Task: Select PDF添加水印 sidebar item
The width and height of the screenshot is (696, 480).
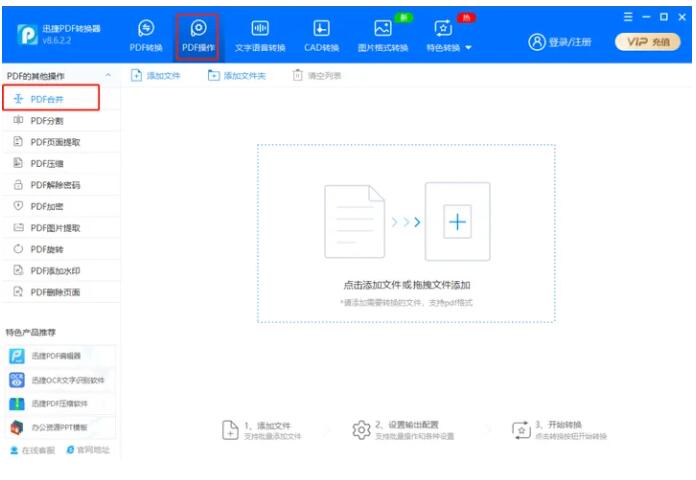Action: point(54,270)
